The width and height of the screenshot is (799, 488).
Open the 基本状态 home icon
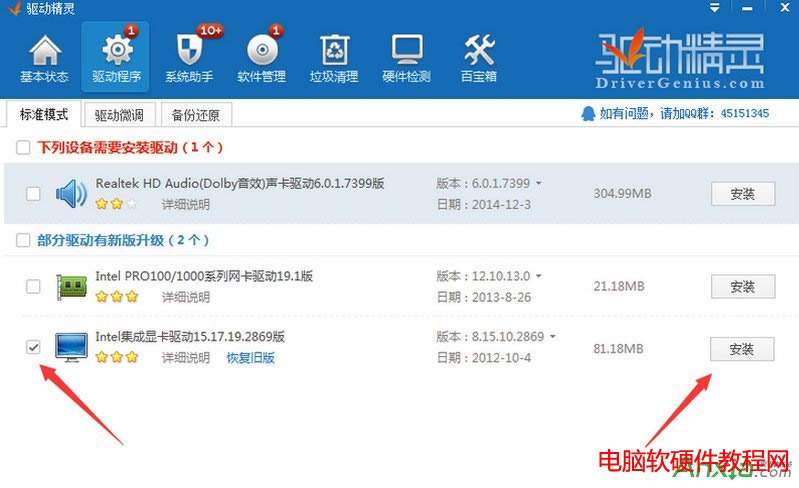pos(45,50)
